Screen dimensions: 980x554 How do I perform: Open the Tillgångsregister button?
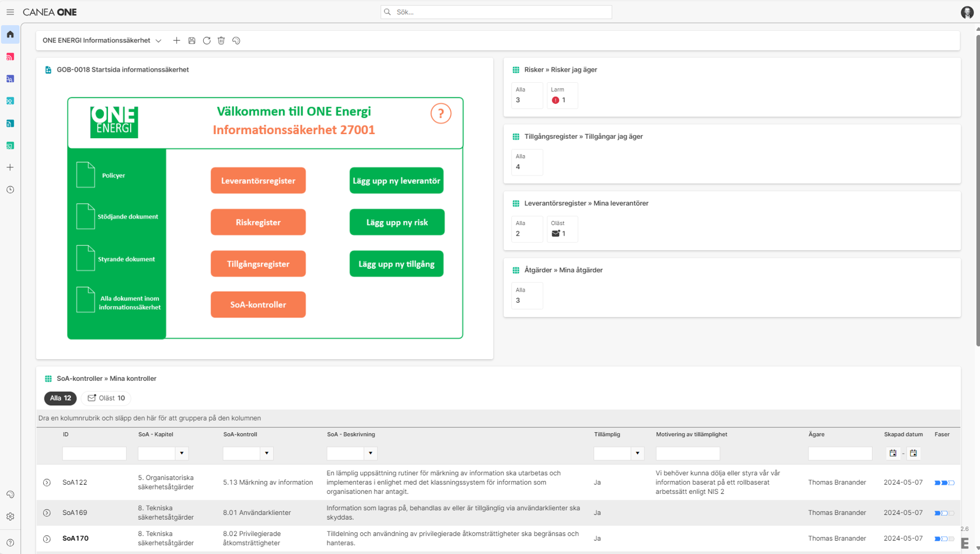click(258, 264)
